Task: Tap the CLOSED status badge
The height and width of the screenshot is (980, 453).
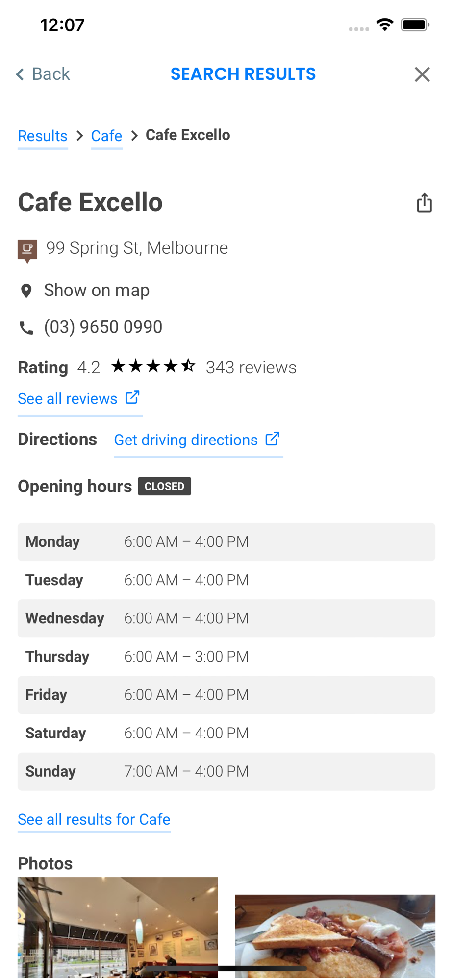Action: [x=164, y=486]
